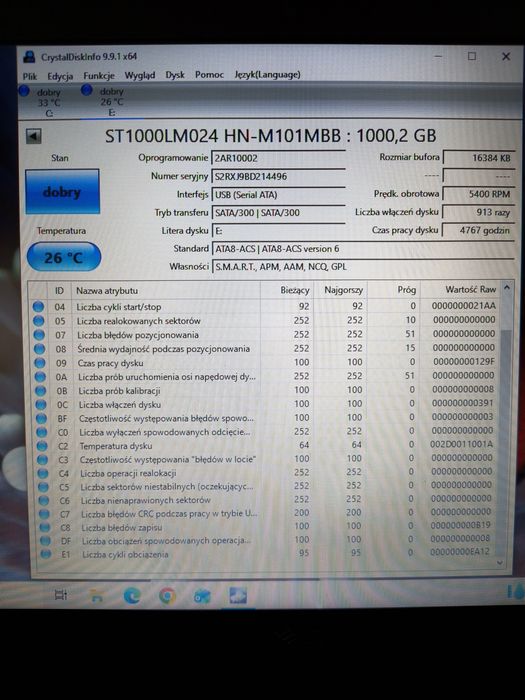Click the Bieżący column header
The height and width of the screenshot is (700, 525).
(287, 290)
